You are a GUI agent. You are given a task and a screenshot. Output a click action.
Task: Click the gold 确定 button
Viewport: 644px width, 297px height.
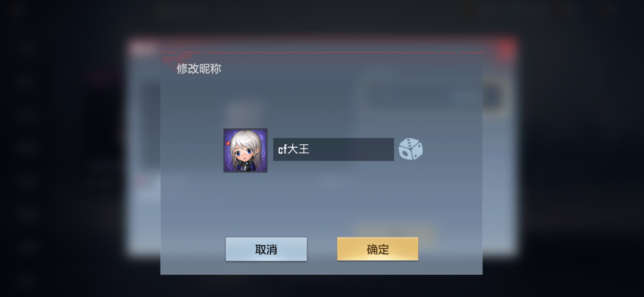point(378,249)
